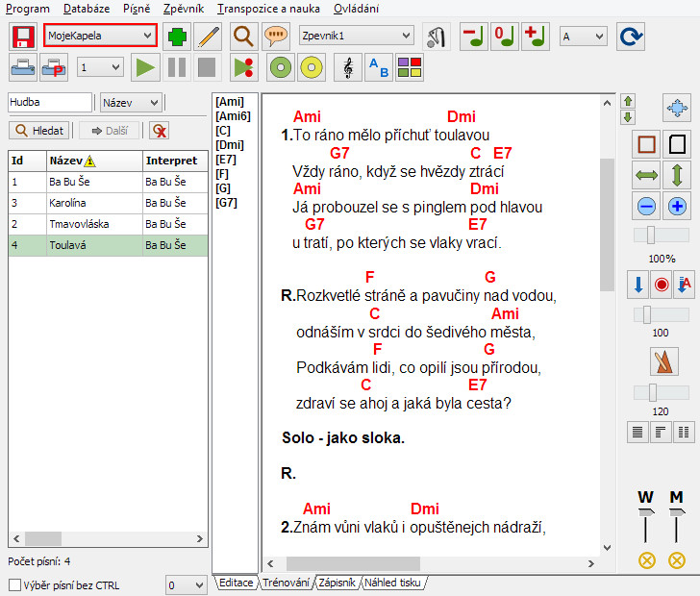Viewport: 700px width, 596px height.
Task: Click the yellow X circle under W
Action: coord(647,560)
